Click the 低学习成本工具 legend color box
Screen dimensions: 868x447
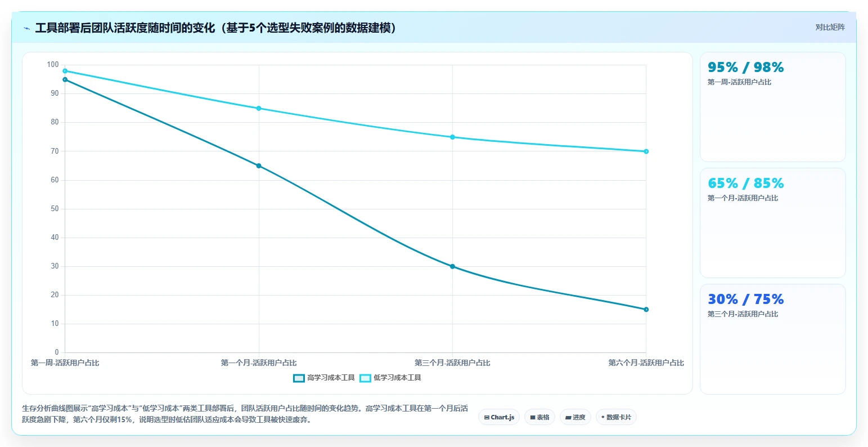[x=365, y=378]
